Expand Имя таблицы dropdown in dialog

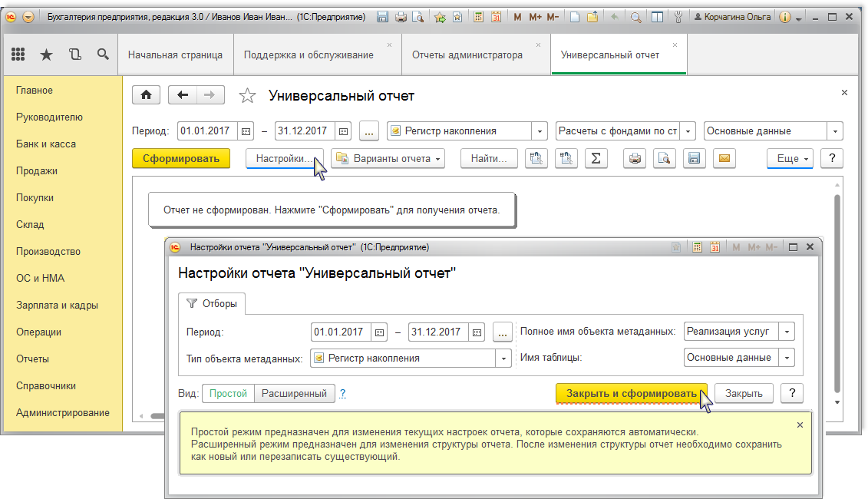(787, 358)
